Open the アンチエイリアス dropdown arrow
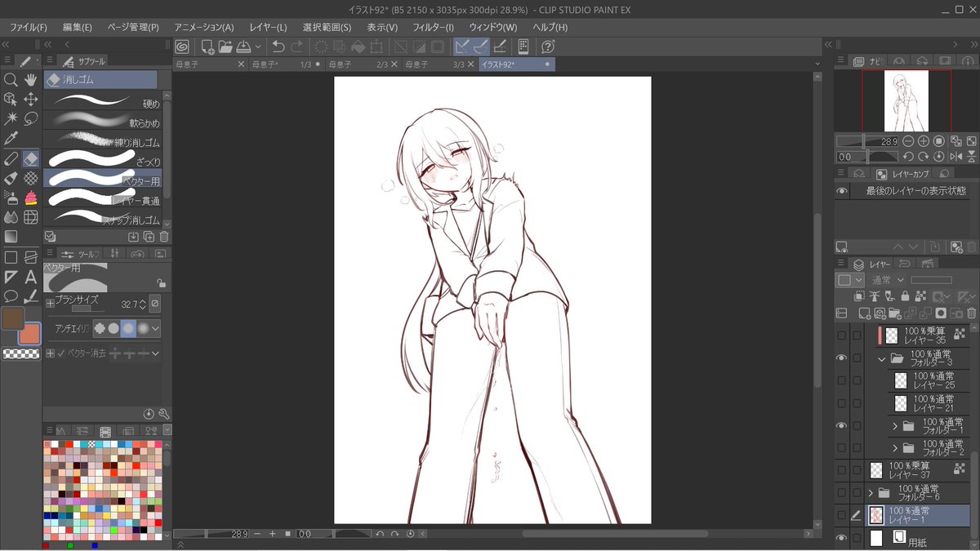The height and width of the screenshot is (551, 980). [155, 328]
